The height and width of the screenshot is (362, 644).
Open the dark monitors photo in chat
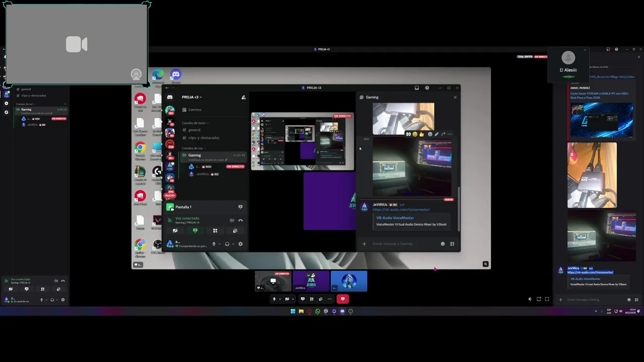coord(602,237)
